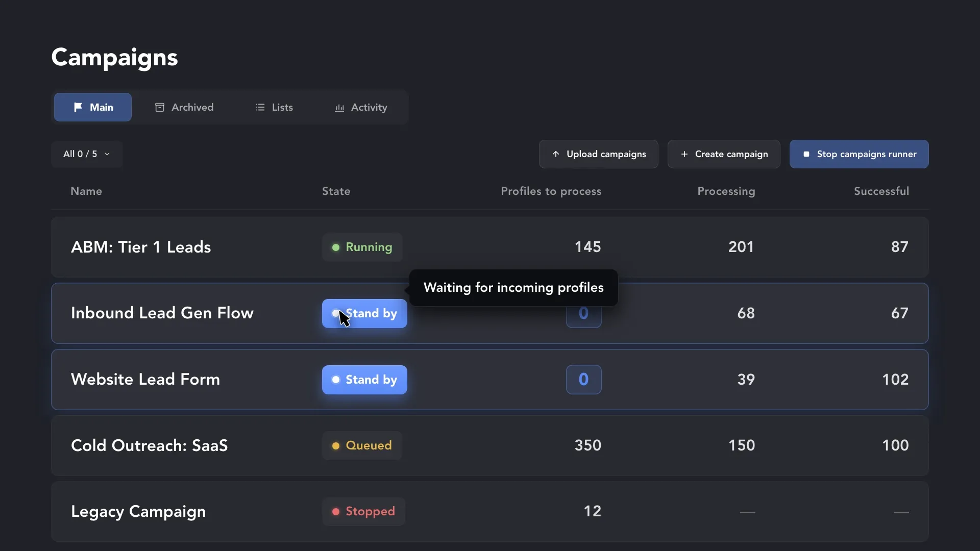Click the archive box icon
Viewport: 980px width, 551px height.
160,107
